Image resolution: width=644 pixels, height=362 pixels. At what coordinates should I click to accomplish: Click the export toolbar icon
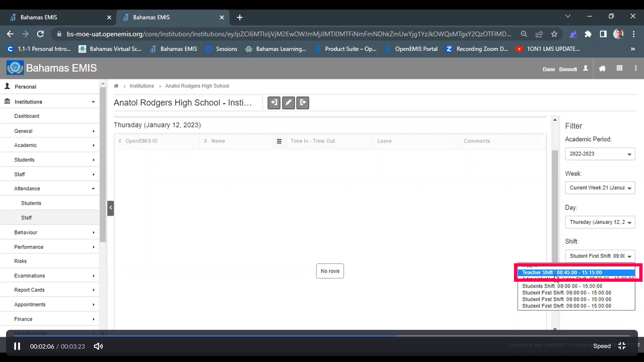point(303,103)
